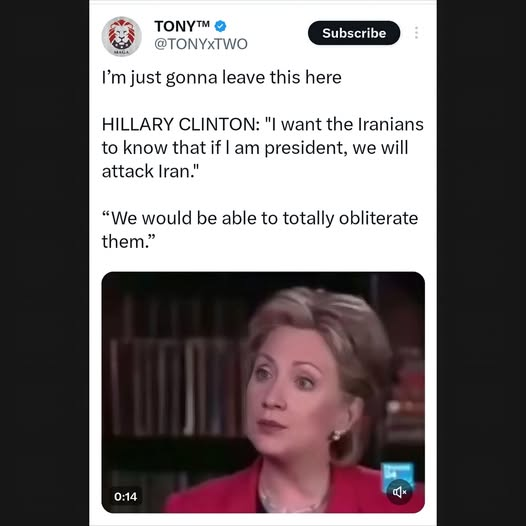Open the TONY display name profile link
526x526 pixels.
pos(182,26)
